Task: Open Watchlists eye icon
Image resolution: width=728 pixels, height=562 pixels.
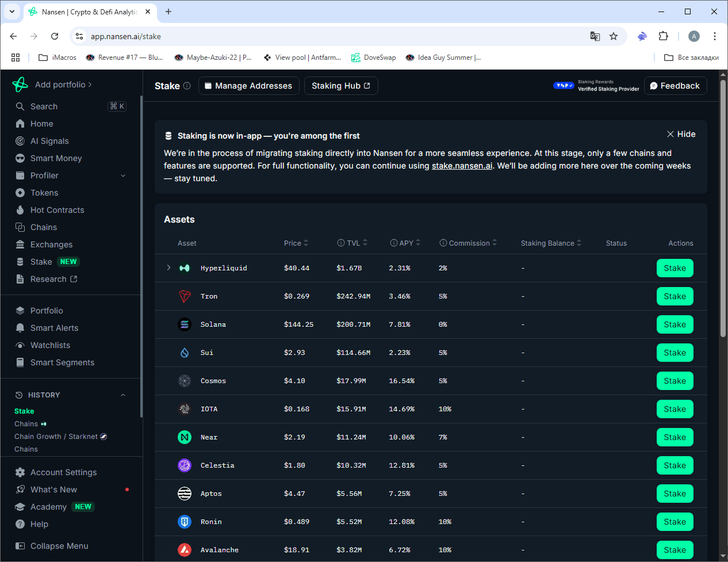Action: (x=20, y=345)
